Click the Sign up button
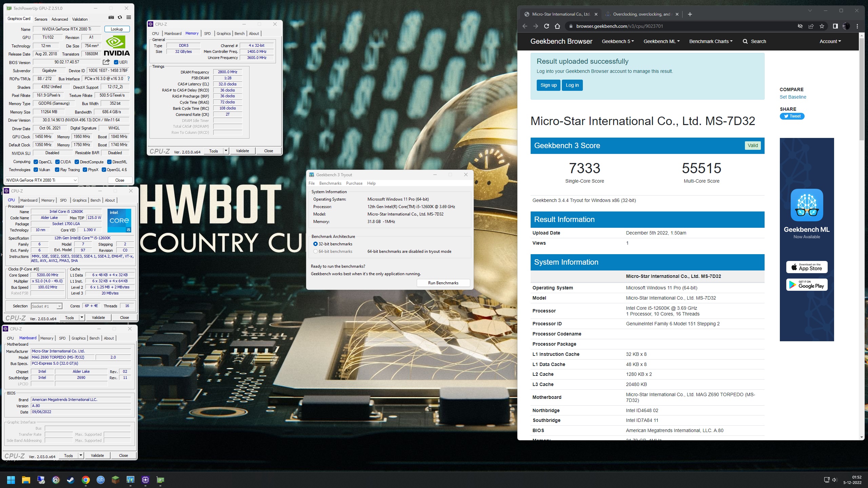Viewport: 868px width, 488px height. tap(548, 85)
